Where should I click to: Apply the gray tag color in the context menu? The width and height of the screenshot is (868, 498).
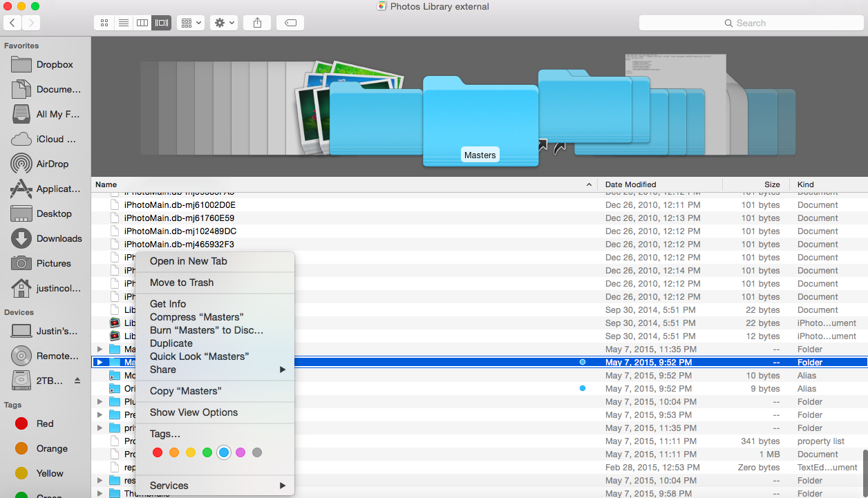pos(257,452)
